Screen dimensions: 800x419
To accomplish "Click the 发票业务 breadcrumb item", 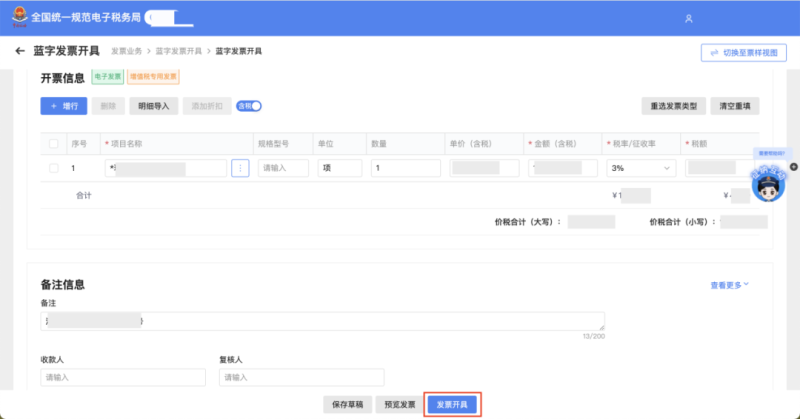I will click(126, 50).
